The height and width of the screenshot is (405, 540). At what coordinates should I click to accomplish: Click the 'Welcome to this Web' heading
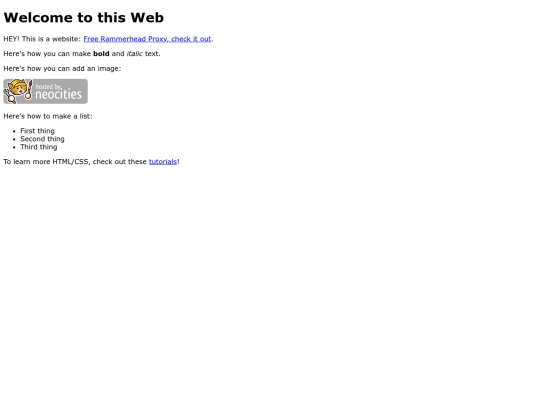[x=84, y=18]
